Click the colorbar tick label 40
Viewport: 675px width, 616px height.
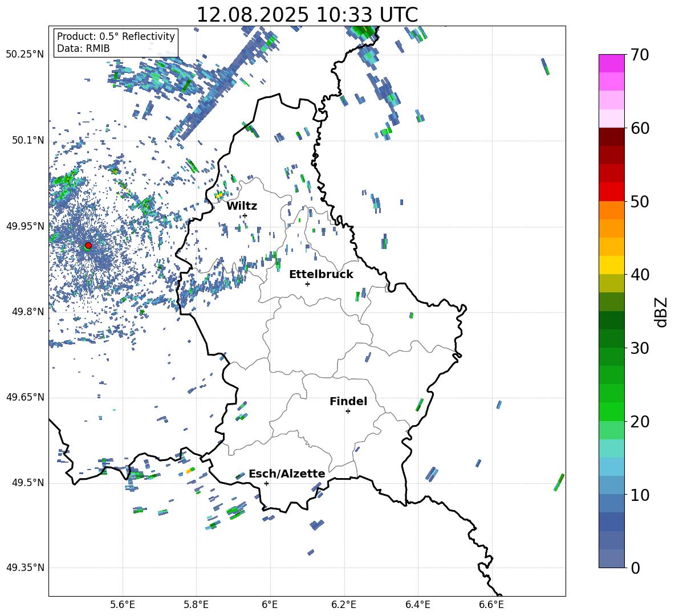click(640, 275)
